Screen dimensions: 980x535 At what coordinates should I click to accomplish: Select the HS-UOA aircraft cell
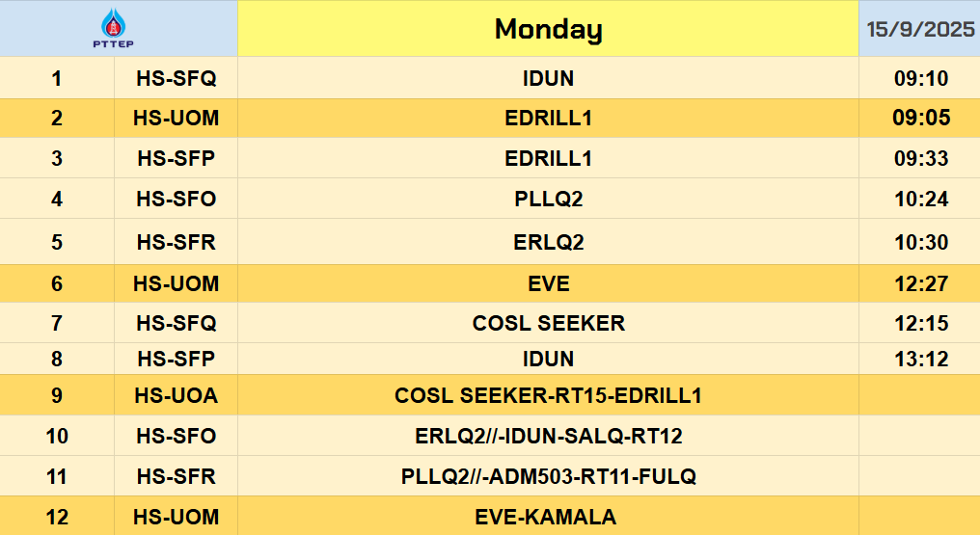pyautogui.click(x=177, y=395)
